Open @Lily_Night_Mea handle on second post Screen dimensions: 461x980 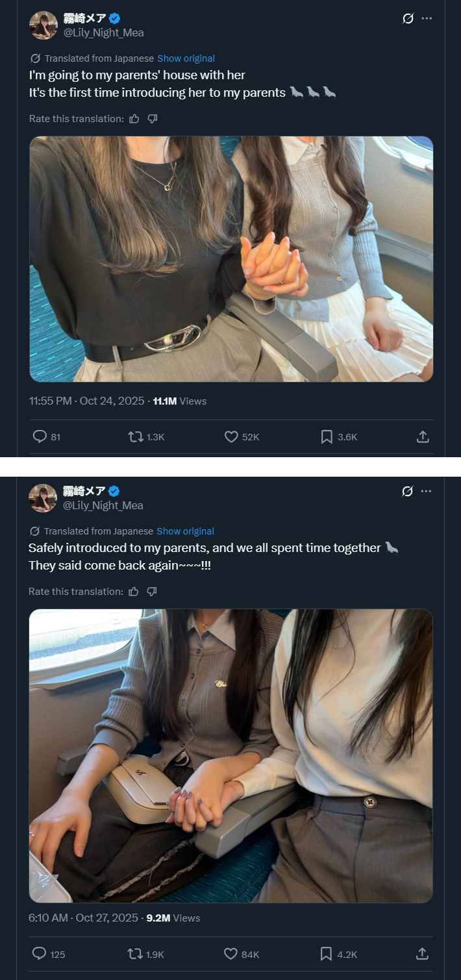103,505
